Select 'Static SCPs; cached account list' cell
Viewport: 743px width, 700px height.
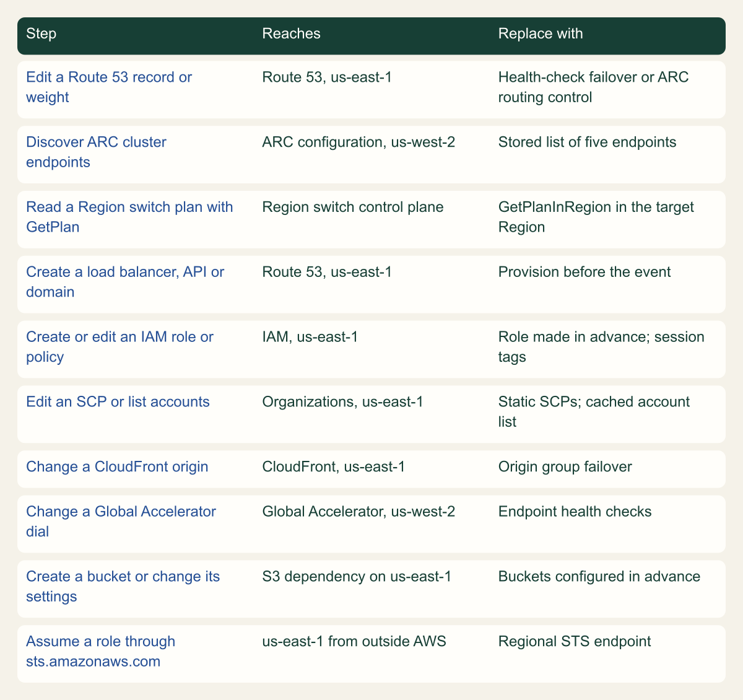click(594, 411)
